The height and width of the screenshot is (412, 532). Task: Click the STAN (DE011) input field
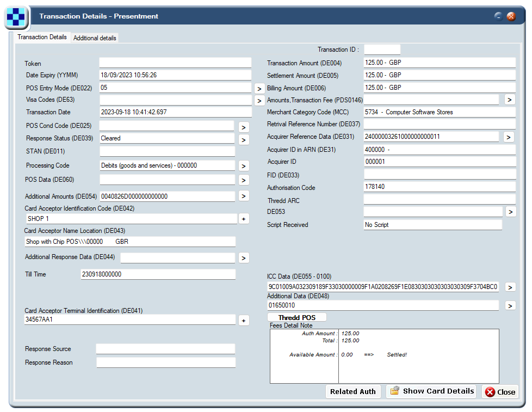167,151
